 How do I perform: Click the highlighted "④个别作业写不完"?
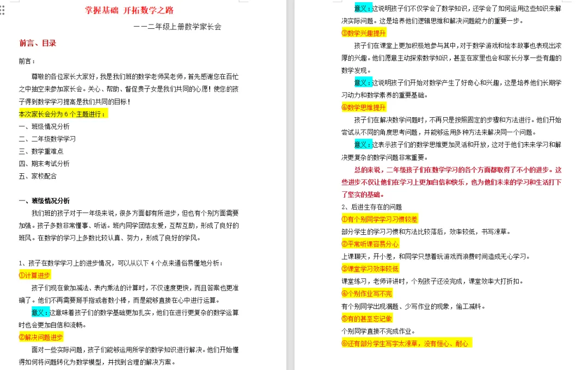coord(367,294)
